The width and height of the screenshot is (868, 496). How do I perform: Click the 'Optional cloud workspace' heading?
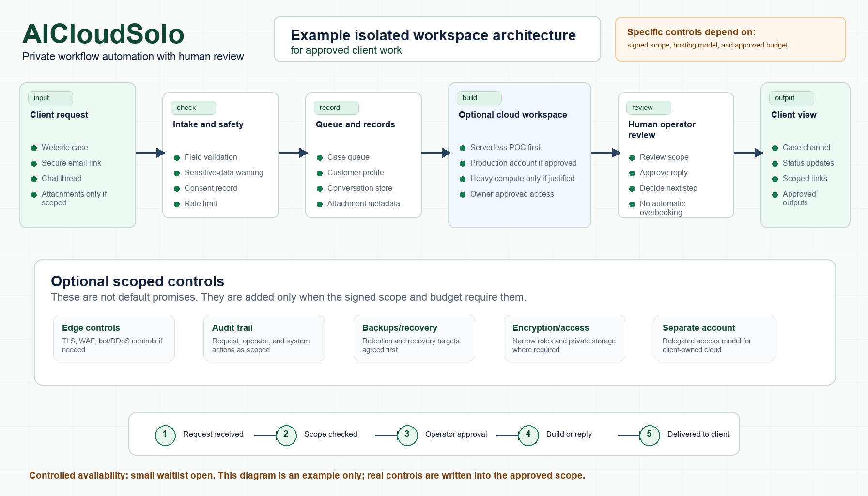click(513, 115)
